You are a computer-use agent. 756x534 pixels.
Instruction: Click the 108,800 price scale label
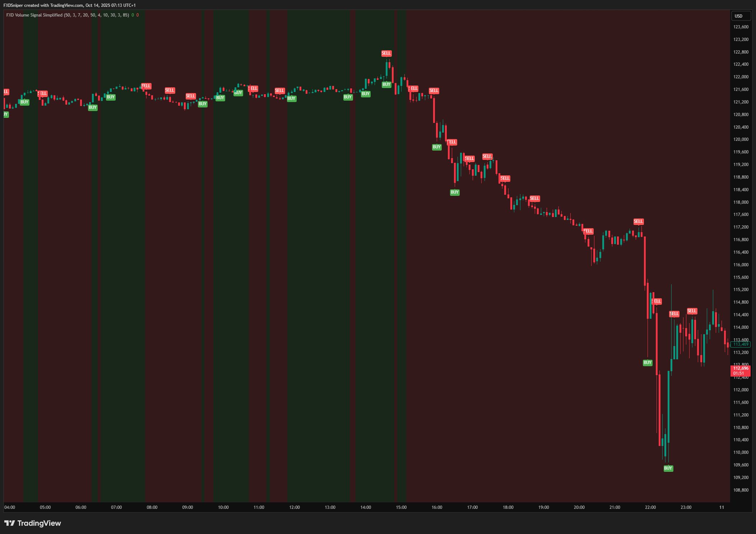click(741, 490)
